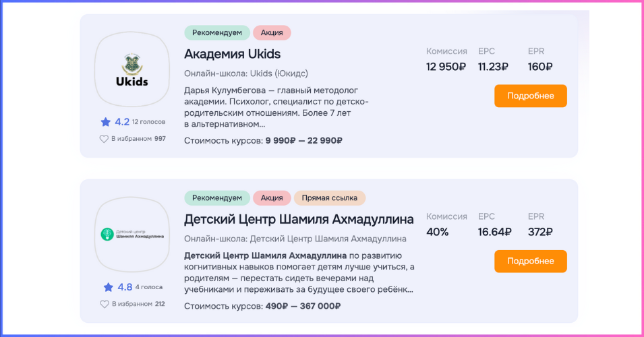Viewport: 644px width, 337px height.
Task: Select Акция tag on Детский Центр card
Action: 272,197
